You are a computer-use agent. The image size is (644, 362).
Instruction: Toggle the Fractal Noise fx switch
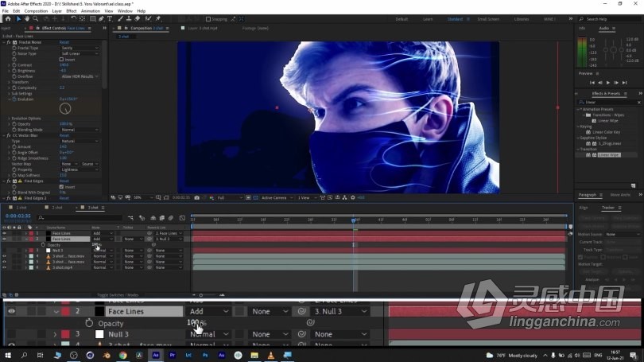tap(9, 42)
